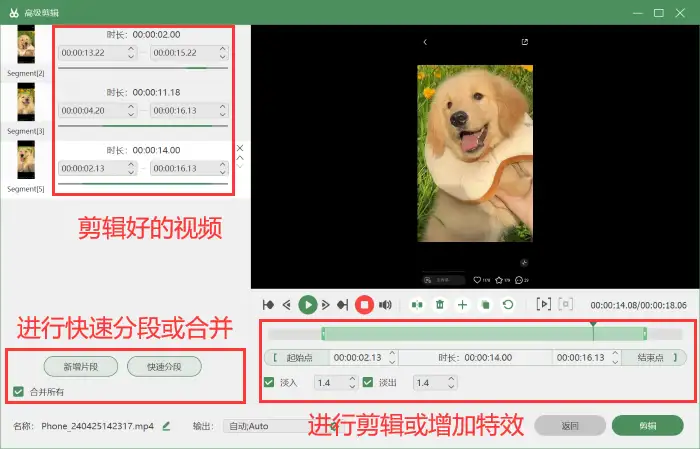The image size is (700, 449).
Task: Step back one frame in preview
Action: pos(287,305)
